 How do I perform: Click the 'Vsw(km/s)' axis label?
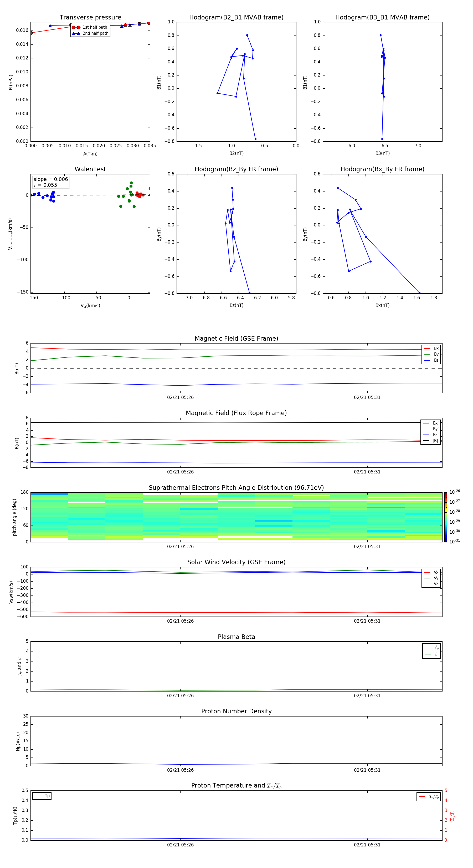[x=11, y=592]
